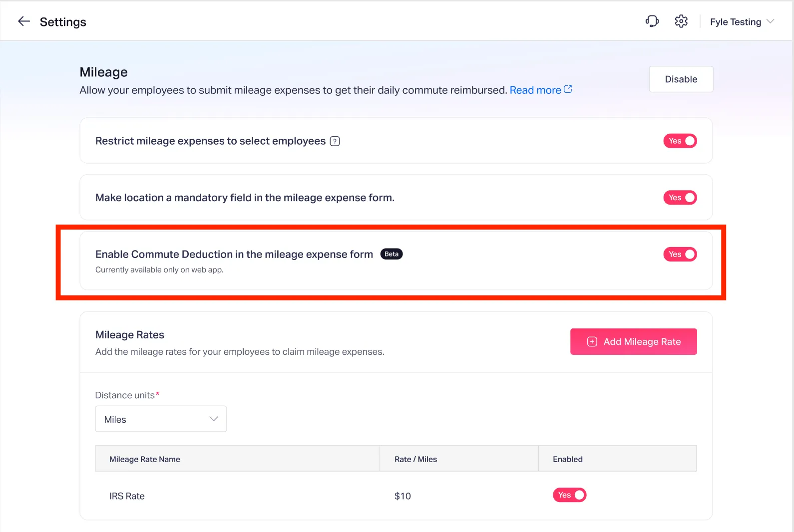Click the plus icon in Add Mileage Rate
This screenshot has width=794, height=532.
click(592, 342)
